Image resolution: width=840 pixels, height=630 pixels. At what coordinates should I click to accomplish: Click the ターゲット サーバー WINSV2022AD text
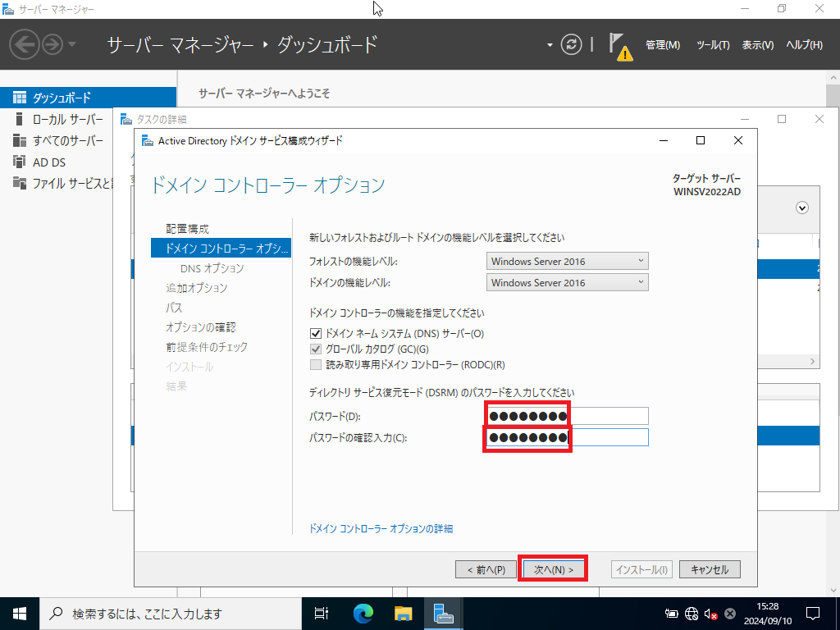[706, 185]
